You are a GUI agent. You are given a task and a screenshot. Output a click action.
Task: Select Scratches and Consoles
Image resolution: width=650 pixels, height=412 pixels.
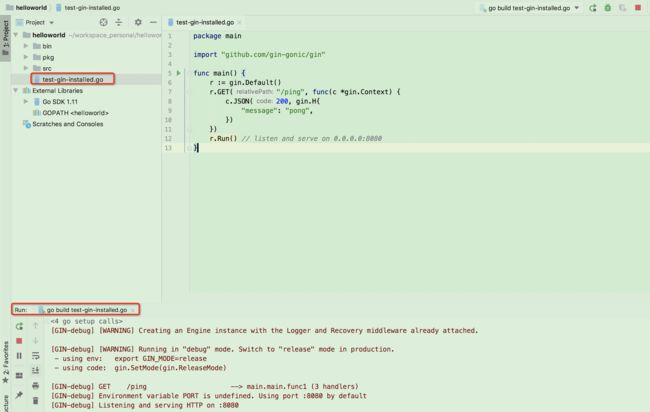[x=68, y=124]
